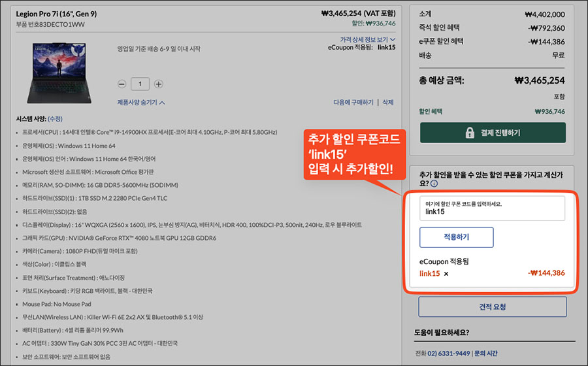
Task: Click the red link15 applied coupon code
Action: pyautogui.click(x=429, y=273)
